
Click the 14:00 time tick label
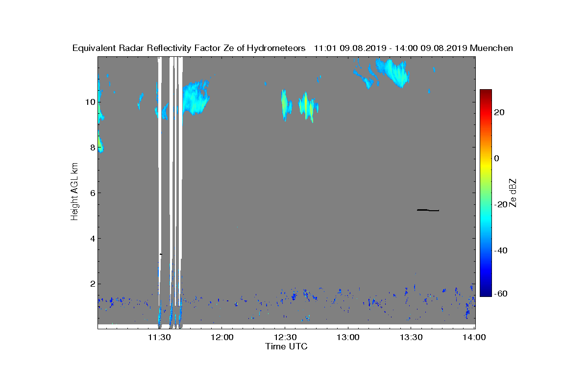click(474, 337)
